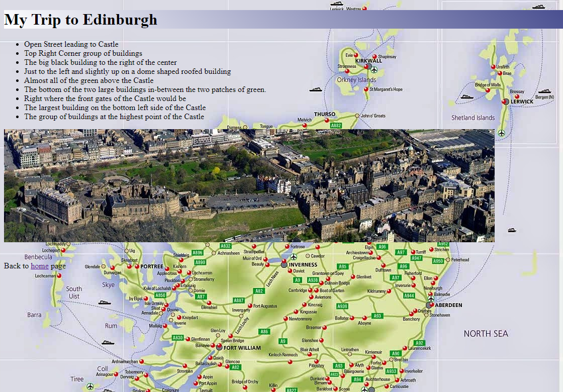The width and height of the screenshot is (563, 392).
Task: Click the INVERNESS label on the map
Action: pyautogui.click(x=303, y=264)
